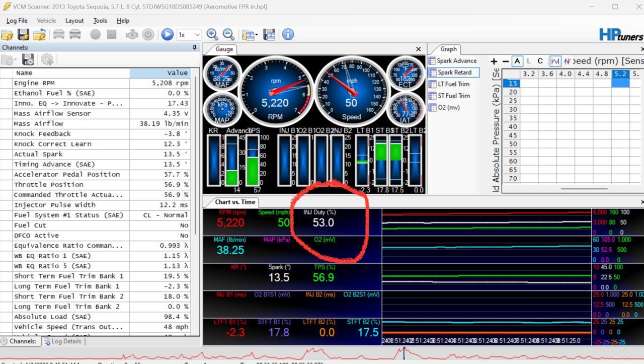Toggle the A average mode button

[x=517, y=61]
